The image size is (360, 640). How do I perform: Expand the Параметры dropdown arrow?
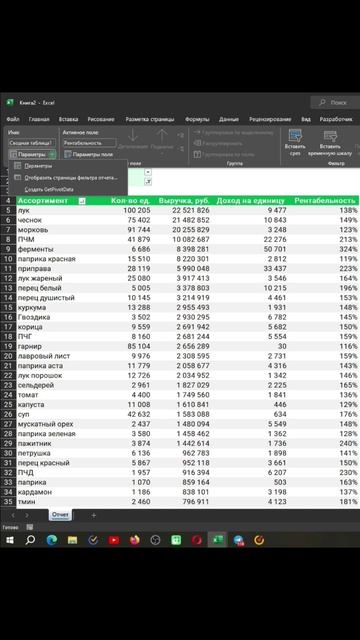point(52,154)
